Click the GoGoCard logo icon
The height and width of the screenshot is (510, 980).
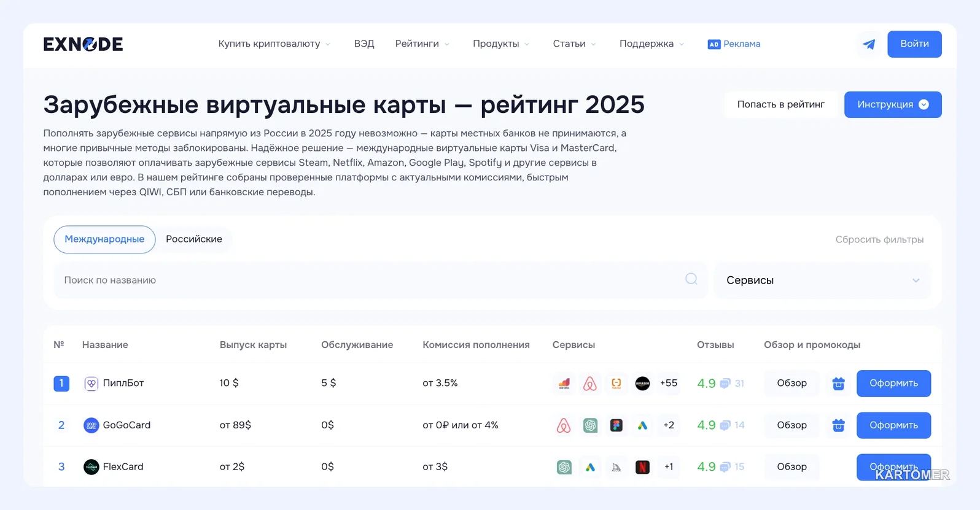pos(91,425)
